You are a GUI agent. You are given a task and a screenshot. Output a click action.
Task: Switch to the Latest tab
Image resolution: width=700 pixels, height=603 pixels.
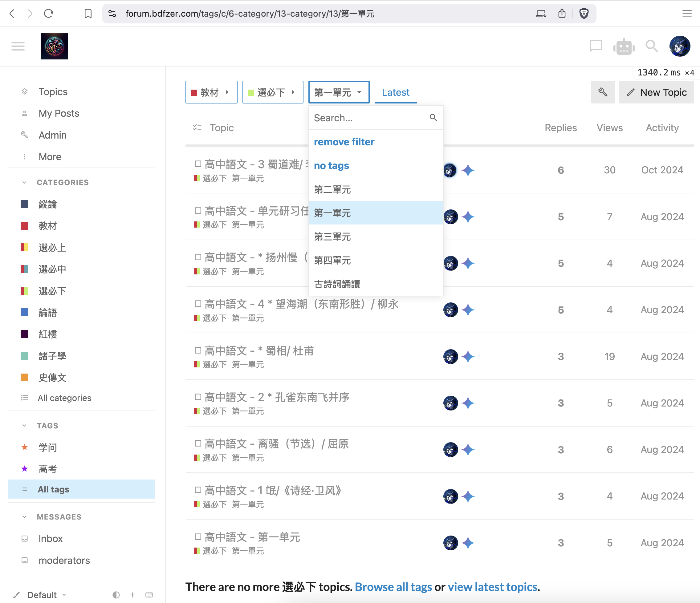click(x=395, y=92)
